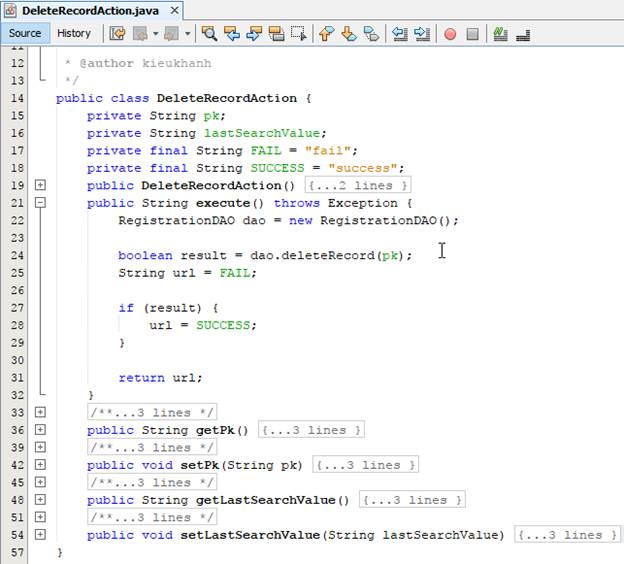Click the Last Edit toolbar icon

(117, 34)
